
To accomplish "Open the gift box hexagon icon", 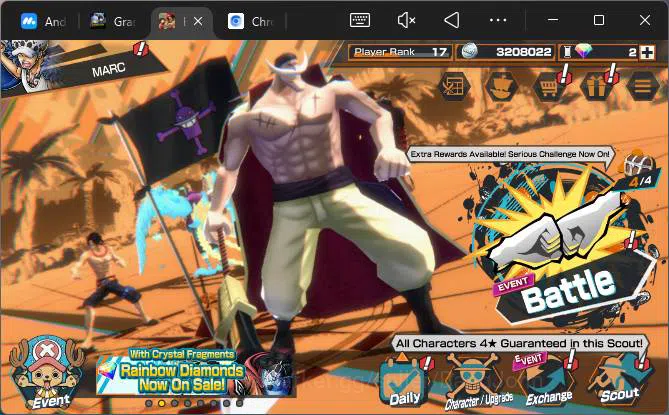I will [596, 87].
